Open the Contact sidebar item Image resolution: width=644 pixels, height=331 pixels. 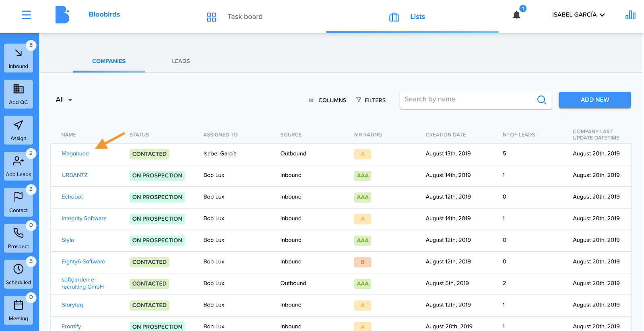(19, 202)
